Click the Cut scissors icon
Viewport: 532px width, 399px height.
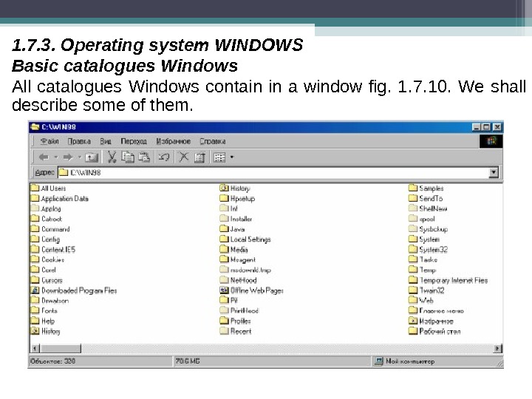112,157
